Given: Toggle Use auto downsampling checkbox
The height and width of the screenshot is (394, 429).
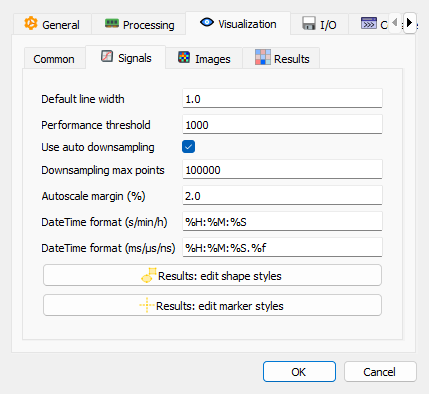Looking at the screenshot, I should [x=188, y=147].
